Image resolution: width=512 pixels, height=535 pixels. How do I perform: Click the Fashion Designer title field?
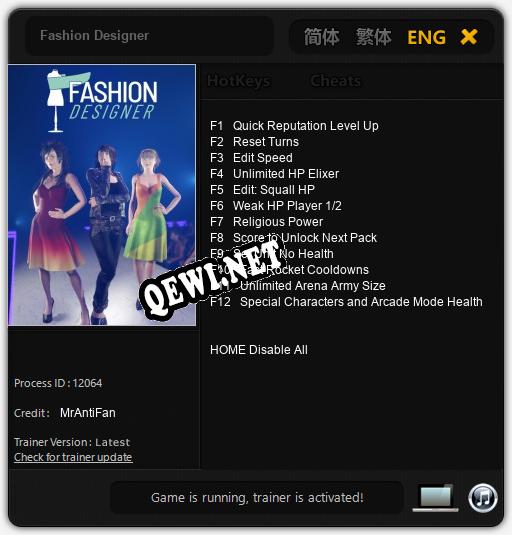(x=149, y=35)
